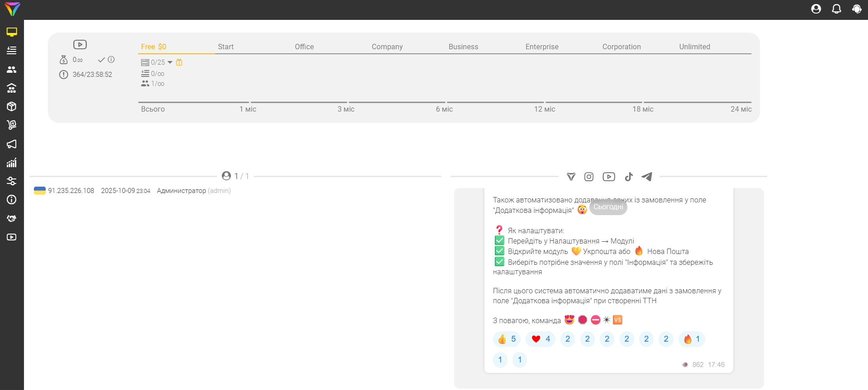Click the orange gift icon beside 0/25
Image resolution: width=868 pixels, height=390 pixels.
(x=179, y=62)
